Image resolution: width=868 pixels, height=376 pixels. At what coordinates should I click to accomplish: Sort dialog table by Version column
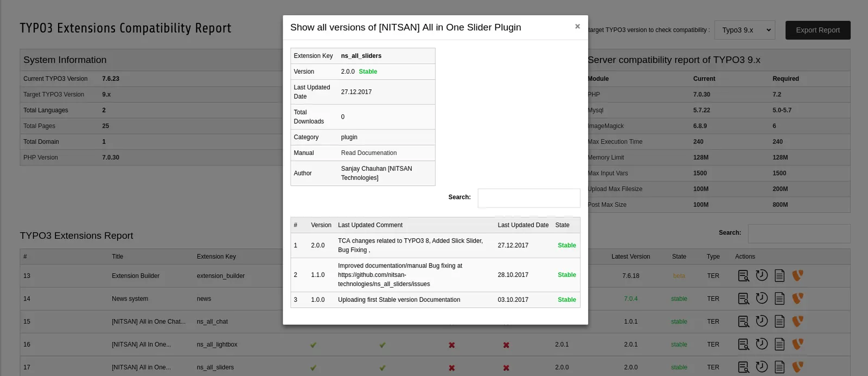tap(321, 225)
